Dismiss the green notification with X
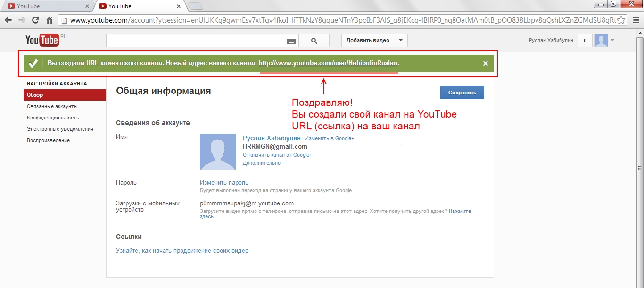This screenshot has height=288, width=644. (486, 63)
